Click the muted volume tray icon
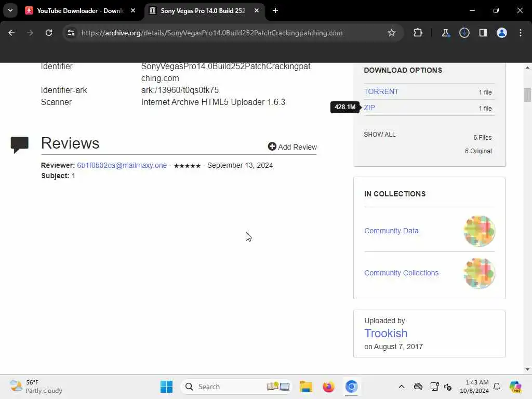Screen dimensions: 532x399 click(x=447, y=387)
